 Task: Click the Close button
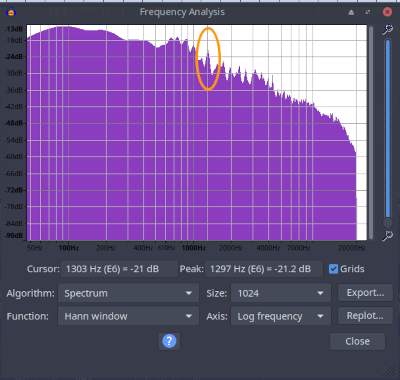click(357, 341)
